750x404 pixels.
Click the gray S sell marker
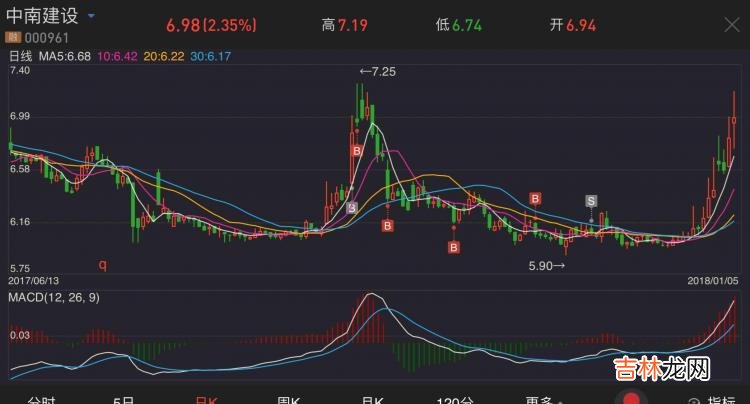point(591,201)
